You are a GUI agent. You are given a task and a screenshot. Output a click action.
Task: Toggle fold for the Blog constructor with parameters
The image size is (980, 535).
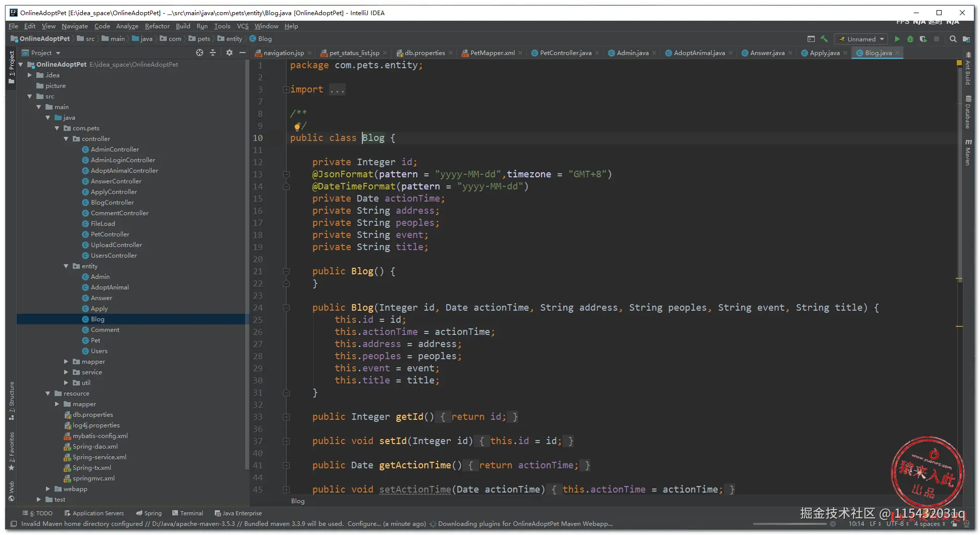tap(286, 308)
